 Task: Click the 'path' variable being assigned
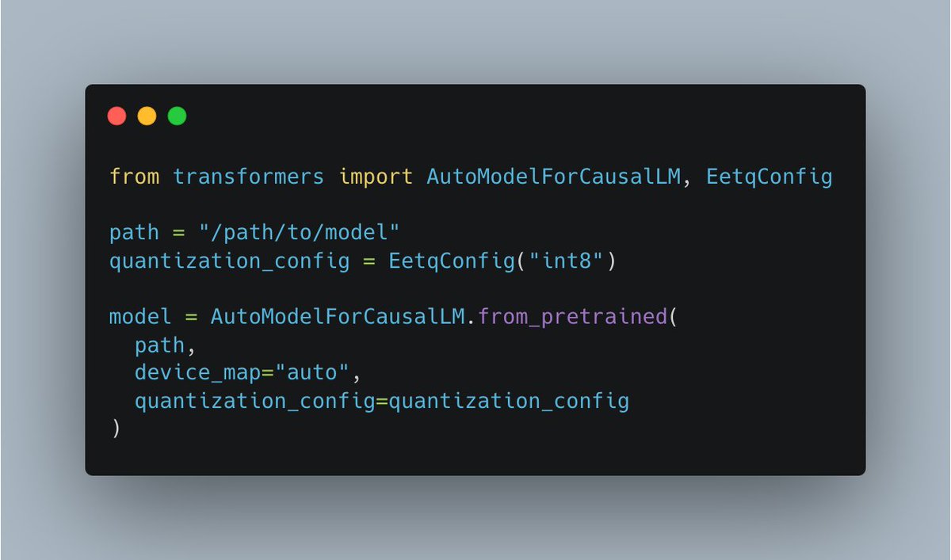(134, 233)
